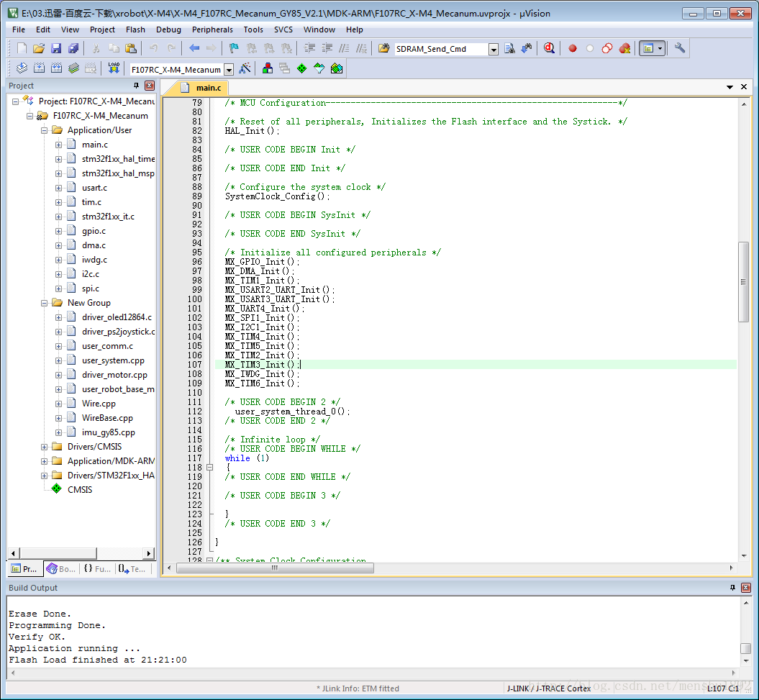
Task: Open the Flash menu
Action: click(x=135, y=29)
